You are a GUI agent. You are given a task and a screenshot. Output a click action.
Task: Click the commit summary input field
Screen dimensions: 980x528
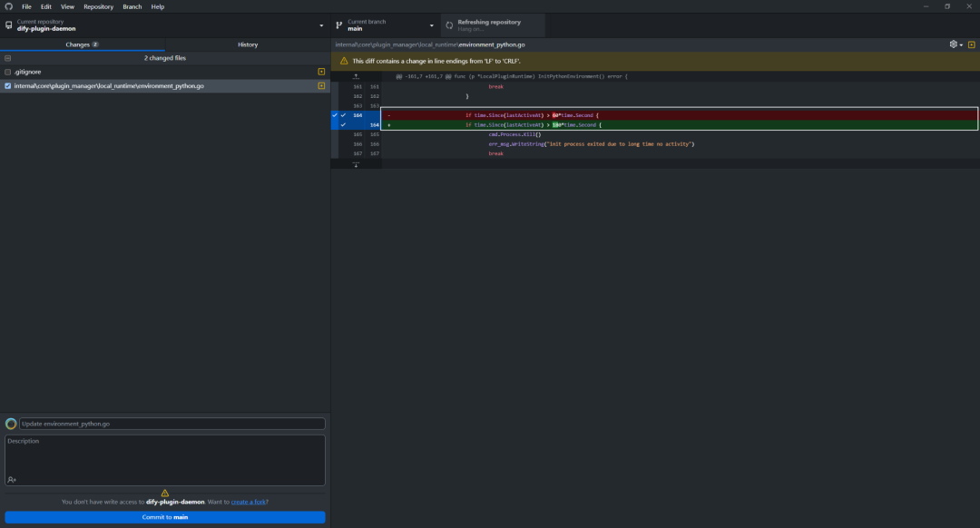[x=171, y=424]
